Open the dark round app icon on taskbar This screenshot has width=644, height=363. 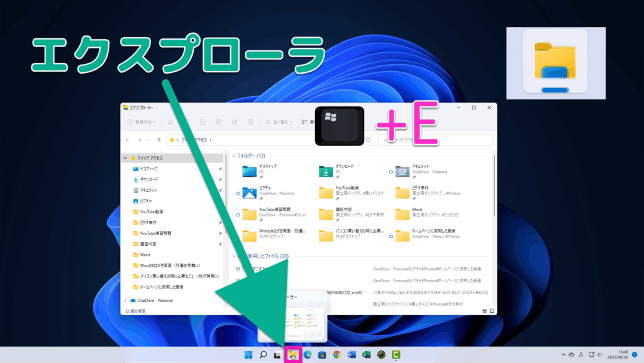[381, 354]
